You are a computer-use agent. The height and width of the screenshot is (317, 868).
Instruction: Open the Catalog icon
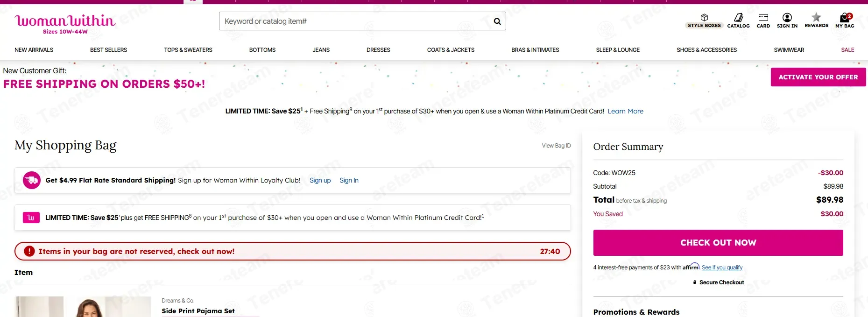738,21
